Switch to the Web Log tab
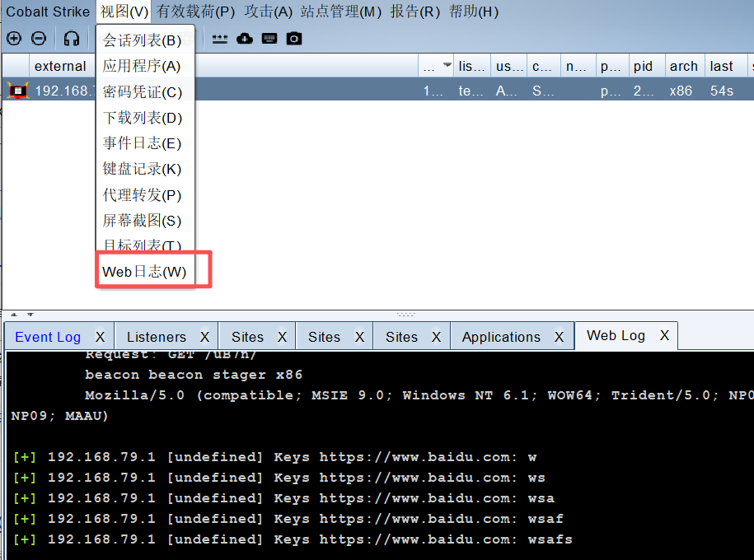The width and height of the screenshot is (754, 560). 616,335
